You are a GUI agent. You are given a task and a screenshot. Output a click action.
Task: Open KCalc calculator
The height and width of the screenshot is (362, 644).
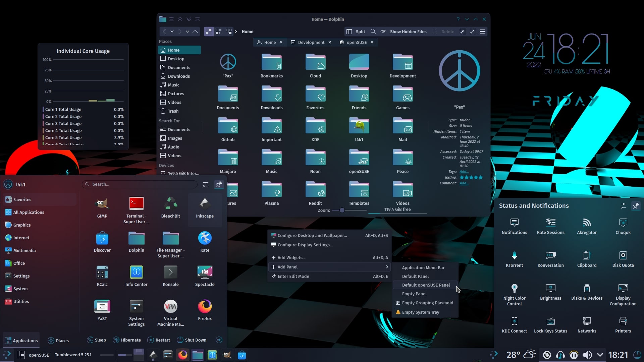click(102, 276)
